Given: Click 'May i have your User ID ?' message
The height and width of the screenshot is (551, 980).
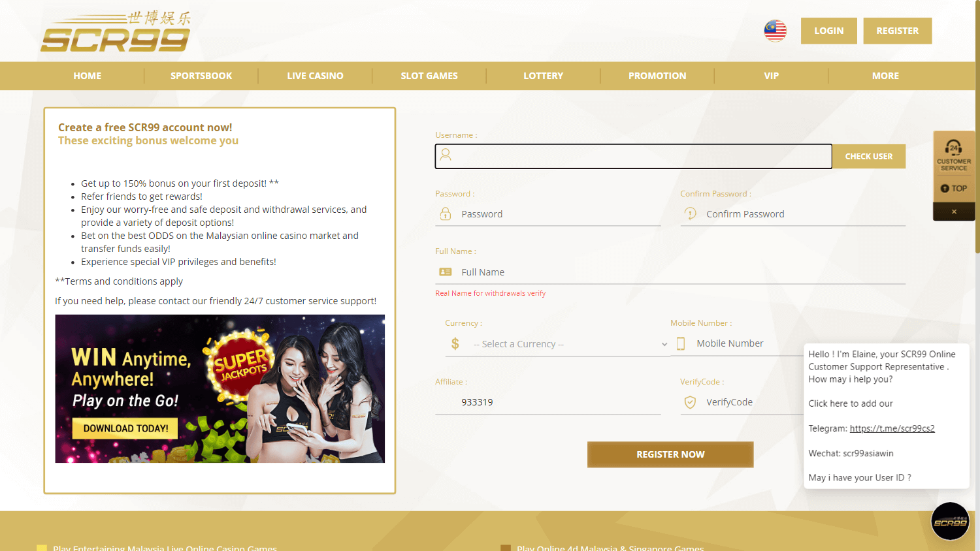Looking at the screenshot, I should (860, 478).
